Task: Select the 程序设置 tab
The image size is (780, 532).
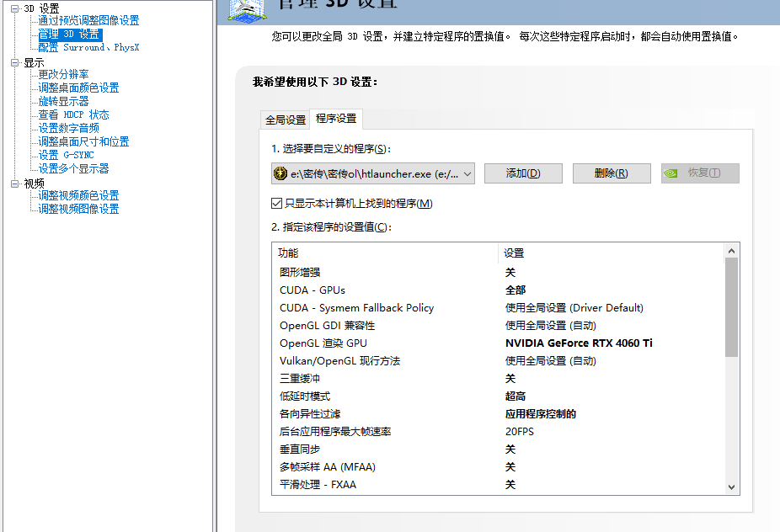Action: coord(336,119)
